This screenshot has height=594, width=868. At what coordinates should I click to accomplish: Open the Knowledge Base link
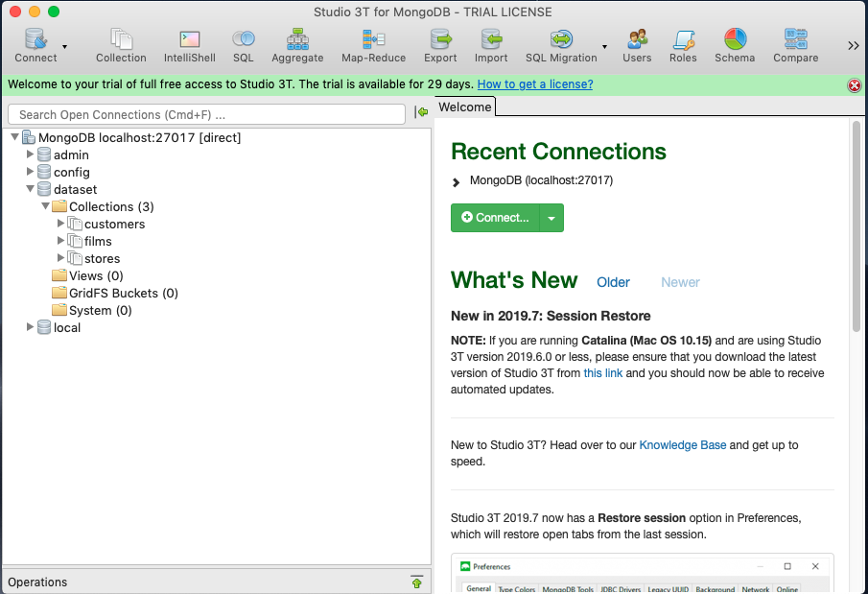683,445
